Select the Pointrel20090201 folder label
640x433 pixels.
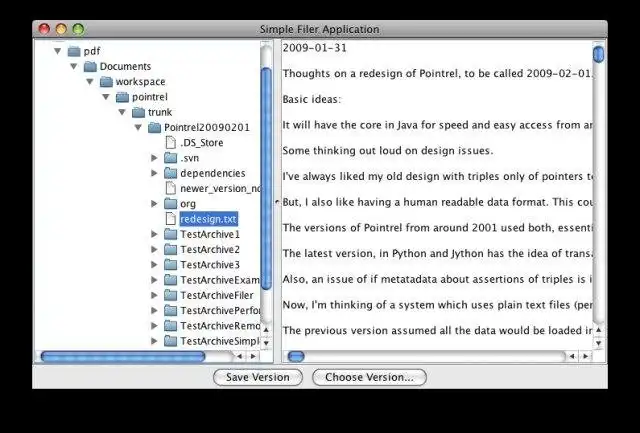207,128
